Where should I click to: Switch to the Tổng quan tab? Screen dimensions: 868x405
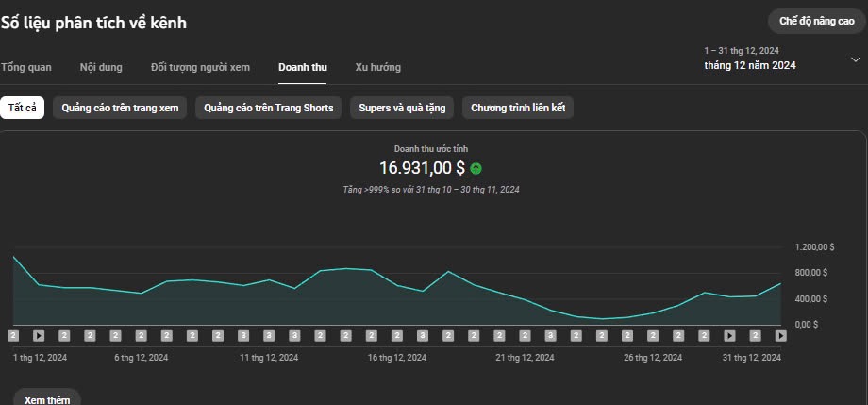pyautogui.click(x=26, y=67)
